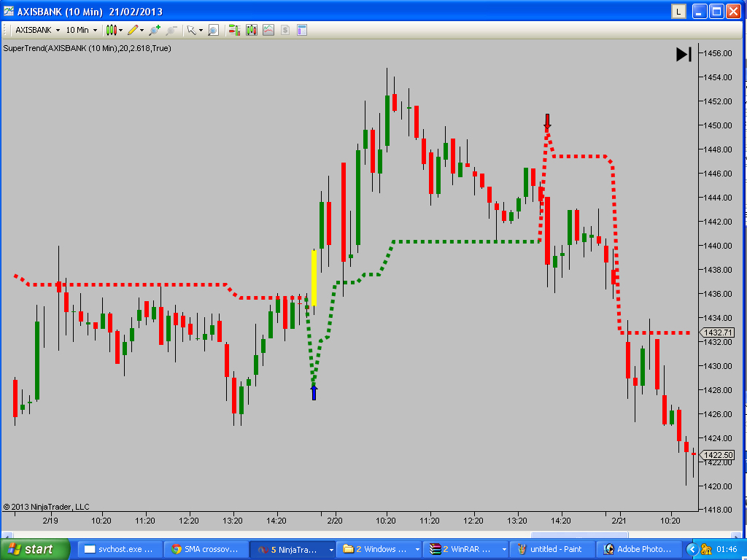Click the zoom in magnifier icon
747x560 pixels.
click(155, 30)
